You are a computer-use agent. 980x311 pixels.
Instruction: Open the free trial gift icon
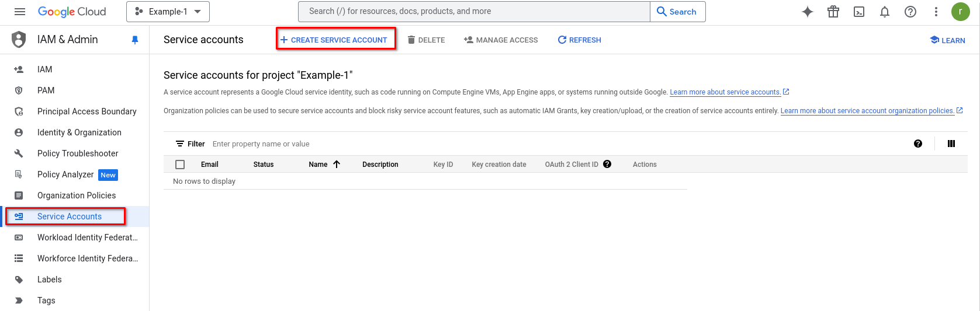[833, 12]
